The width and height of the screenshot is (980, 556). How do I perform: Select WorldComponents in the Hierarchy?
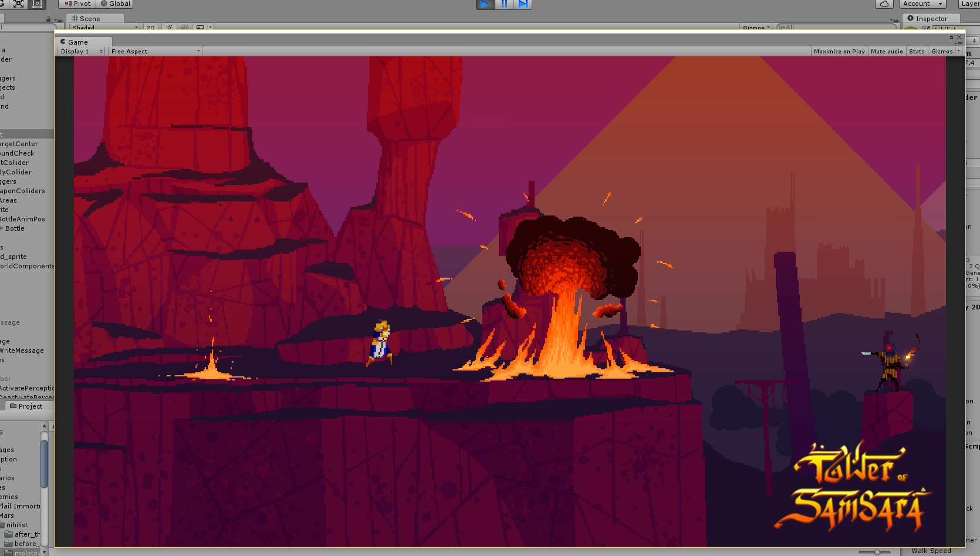(27, 266)
